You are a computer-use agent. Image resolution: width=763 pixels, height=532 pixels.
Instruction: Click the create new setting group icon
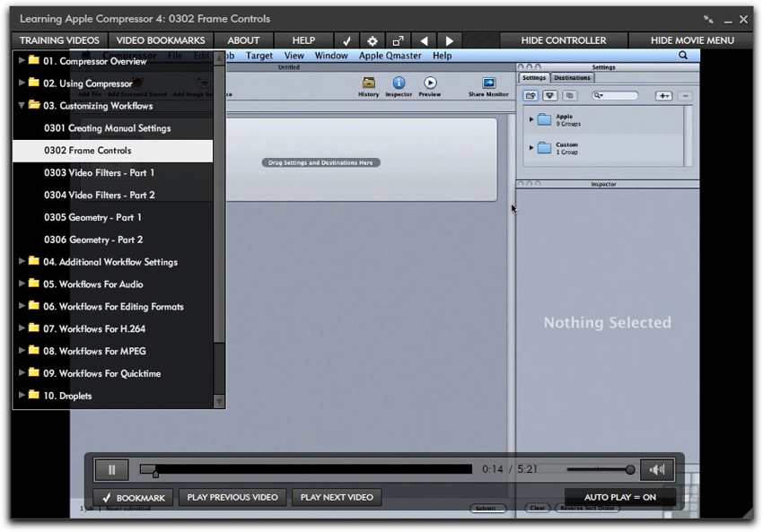click(x=531, y=96)
